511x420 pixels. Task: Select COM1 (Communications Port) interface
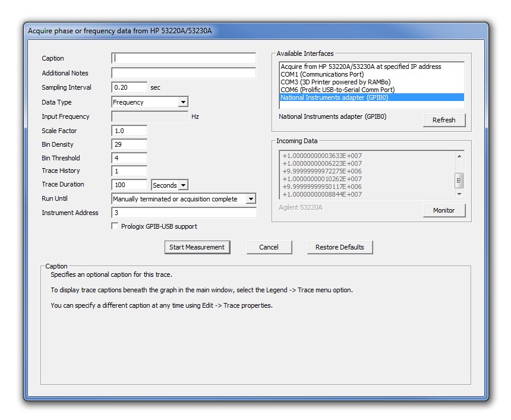tap(371, 74)
